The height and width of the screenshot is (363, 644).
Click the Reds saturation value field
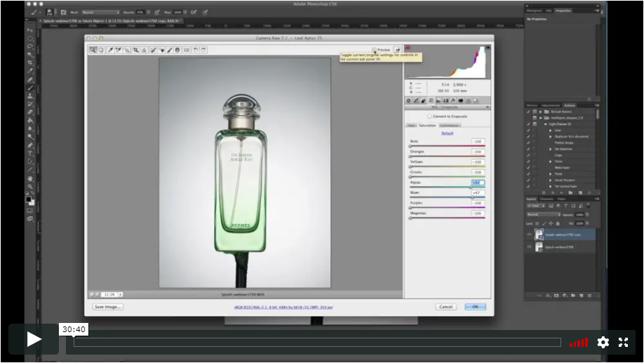coord(478,141)
